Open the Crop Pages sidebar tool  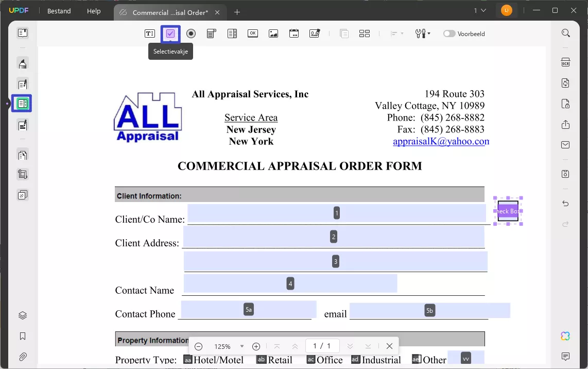pos(23,174)
